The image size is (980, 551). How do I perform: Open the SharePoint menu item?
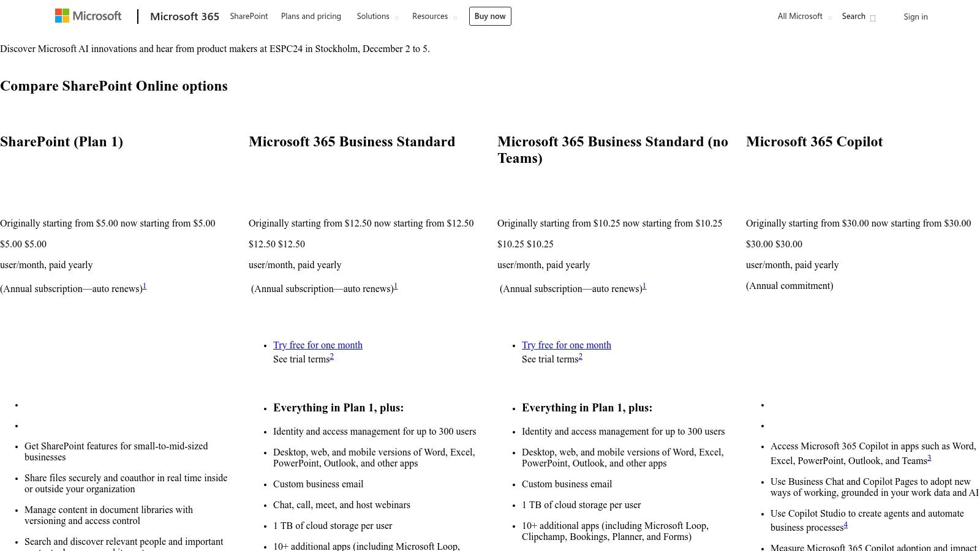click(x=248, y=17)
